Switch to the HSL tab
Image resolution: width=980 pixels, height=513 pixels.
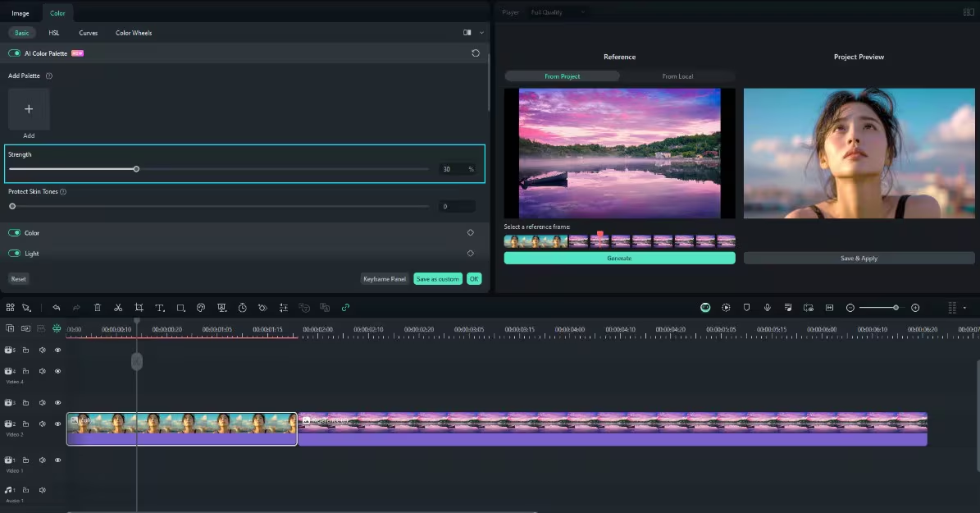pos(54,33)
